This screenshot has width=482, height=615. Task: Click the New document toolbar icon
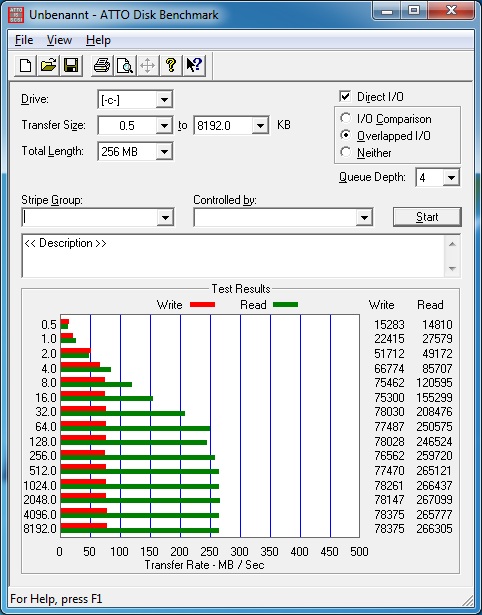(x=25, y=65)
